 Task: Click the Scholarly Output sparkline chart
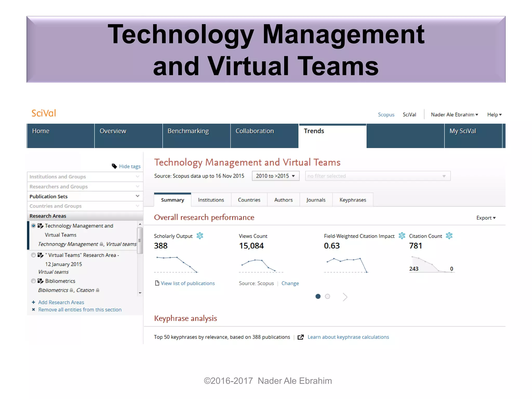(177, 264)
